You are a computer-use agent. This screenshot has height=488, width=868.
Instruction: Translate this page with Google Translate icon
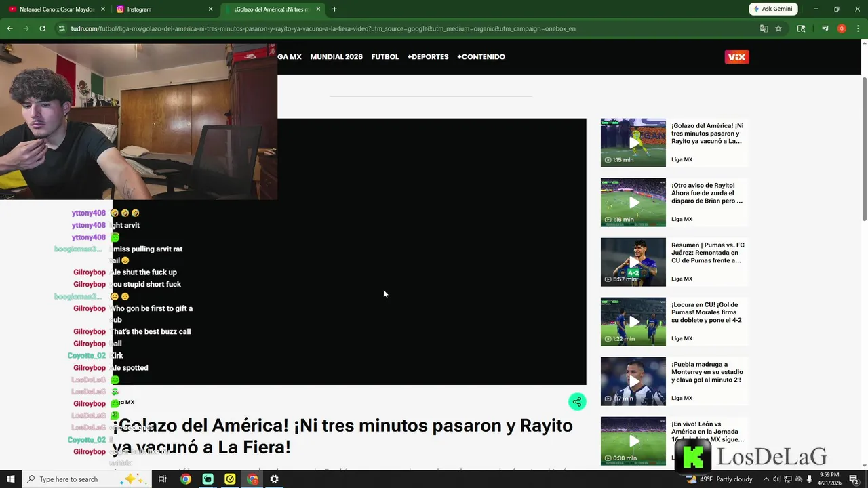(764, 28)
